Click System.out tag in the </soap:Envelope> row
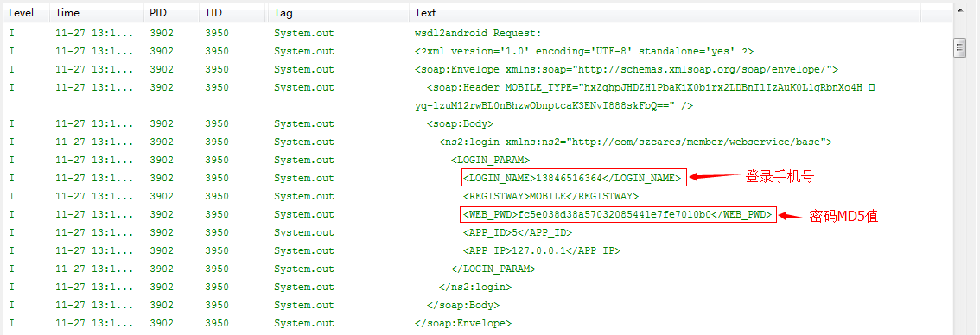The image size is (980, 335). pyautogui.click(x=303, y=323)
